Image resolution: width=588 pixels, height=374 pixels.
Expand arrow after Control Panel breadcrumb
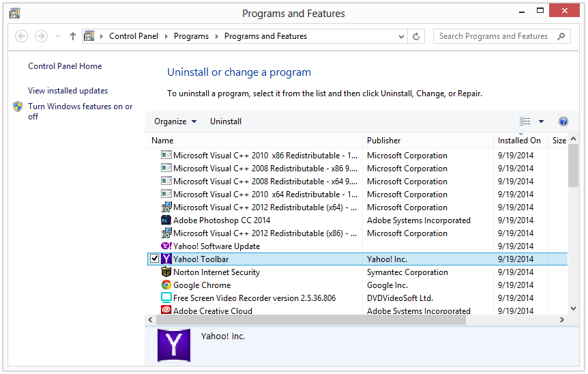[x=166, y=36]
